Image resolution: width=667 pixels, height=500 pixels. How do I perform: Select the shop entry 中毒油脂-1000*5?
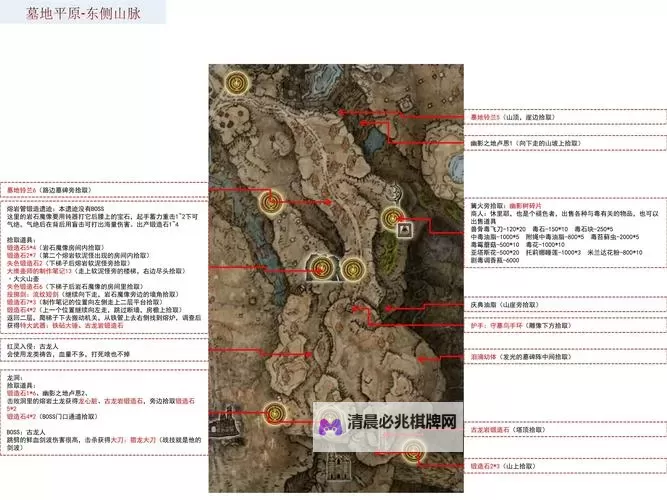point(495,237)
